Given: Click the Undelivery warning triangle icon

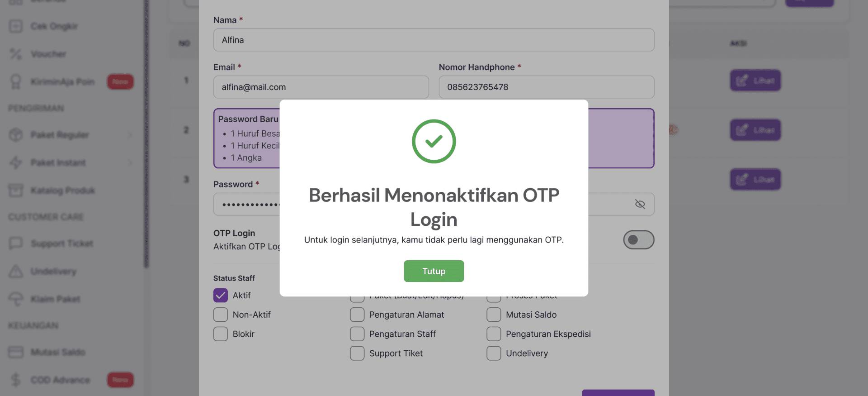Looking at the screenshot, I should pos(16,272).
